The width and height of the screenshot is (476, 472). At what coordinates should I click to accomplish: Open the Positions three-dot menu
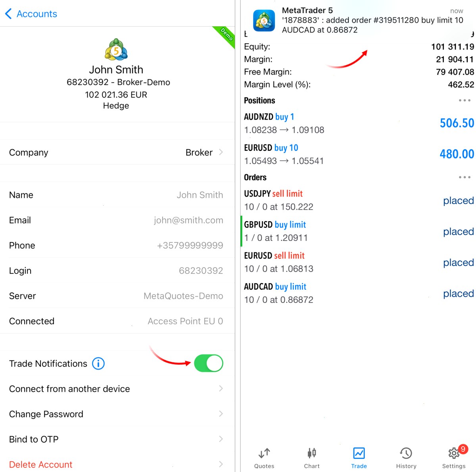click(464, 100)
